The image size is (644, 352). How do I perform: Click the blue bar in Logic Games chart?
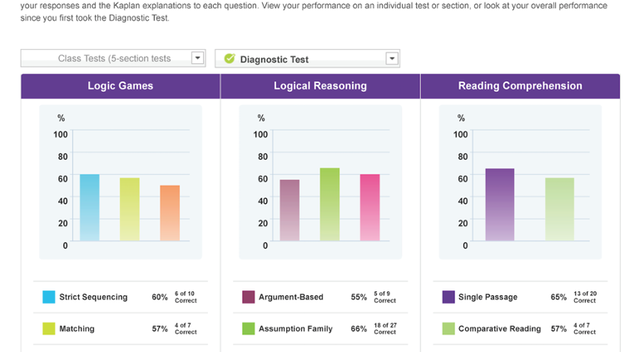tap(90, 208)
